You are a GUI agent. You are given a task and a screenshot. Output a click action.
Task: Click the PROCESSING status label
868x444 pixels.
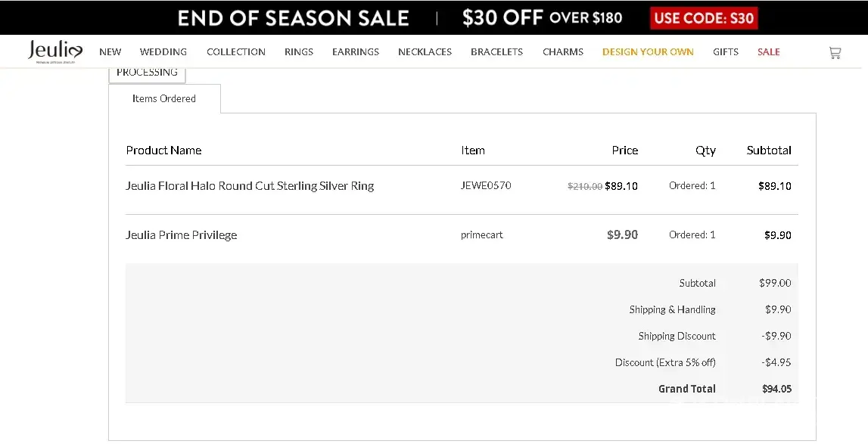(x=147, y=73)
